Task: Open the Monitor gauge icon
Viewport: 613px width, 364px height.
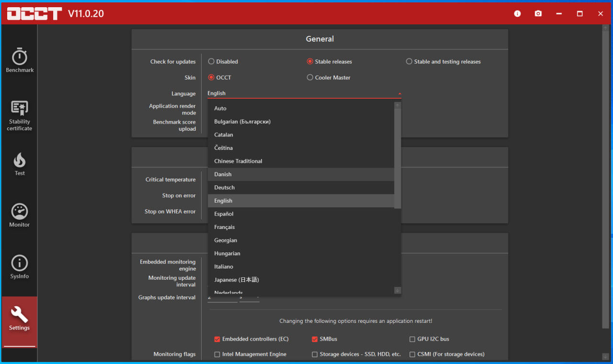Action: (20, 211)
